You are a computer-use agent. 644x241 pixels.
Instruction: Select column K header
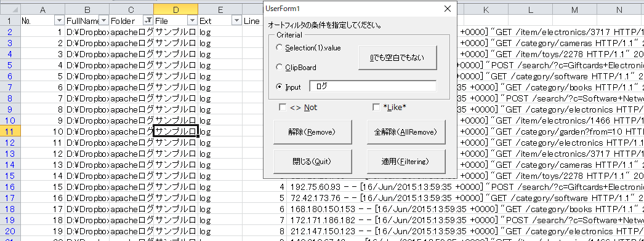click(x=486, y=9)
